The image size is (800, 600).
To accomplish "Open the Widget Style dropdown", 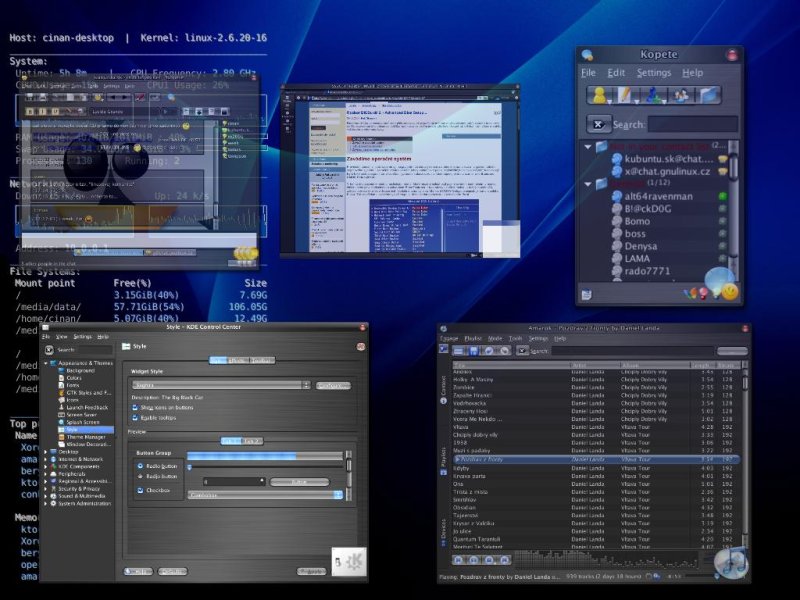I will pyautogui.click(x=221, y=385).
